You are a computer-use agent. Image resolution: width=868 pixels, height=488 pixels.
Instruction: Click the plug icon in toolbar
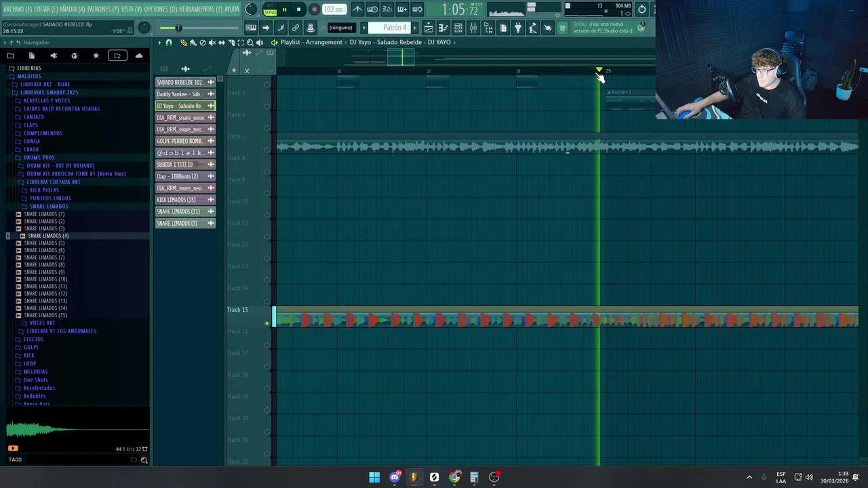coord(518,28)
